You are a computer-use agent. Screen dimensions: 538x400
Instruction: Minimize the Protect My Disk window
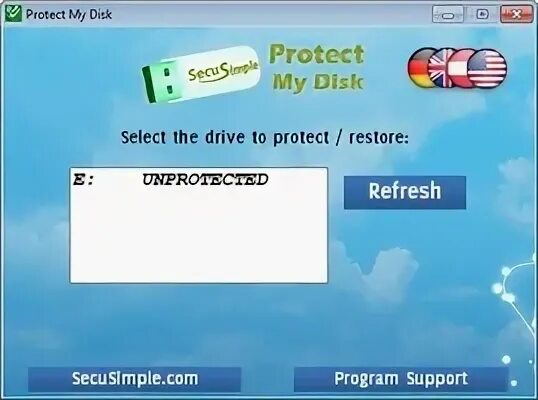[x=447, y=14]
